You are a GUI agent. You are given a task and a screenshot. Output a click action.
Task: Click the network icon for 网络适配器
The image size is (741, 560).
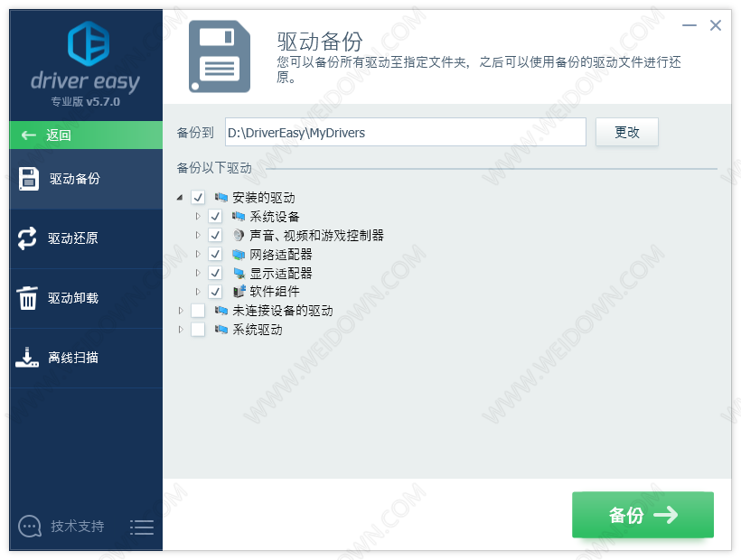pyautogui.click(x=239, y=255)
